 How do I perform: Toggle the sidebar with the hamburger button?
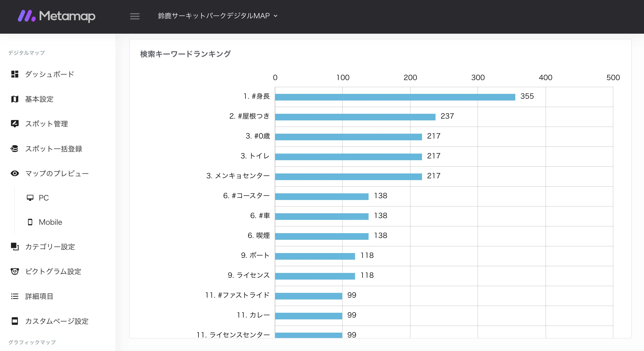135,16
